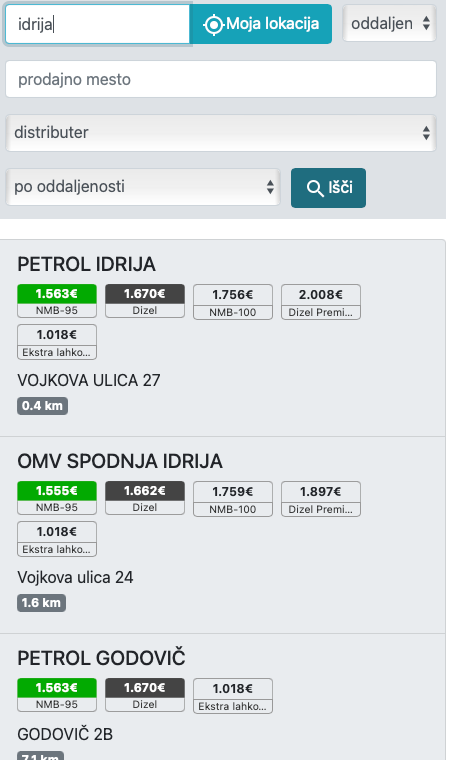
Task: Select Petrol Idrija Dizel price 1.670€
Action: (145, 301)
